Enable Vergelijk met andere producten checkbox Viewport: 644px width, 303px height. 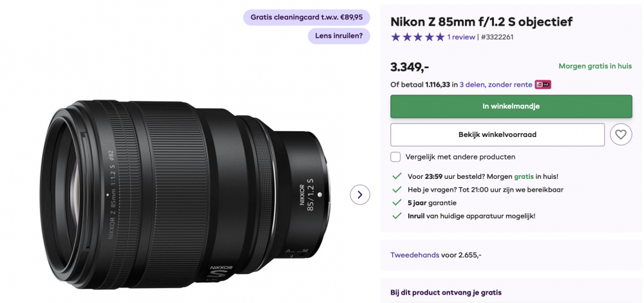(395, 156)
